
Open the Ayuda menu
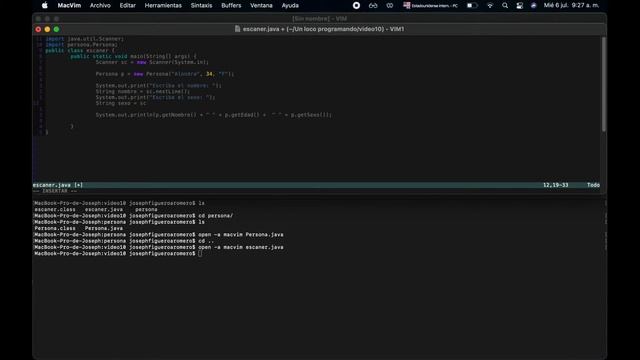290,5
